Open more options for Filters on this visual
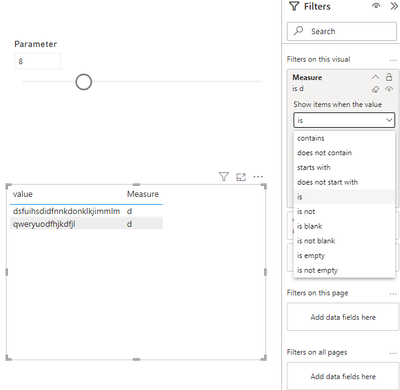 393,60
